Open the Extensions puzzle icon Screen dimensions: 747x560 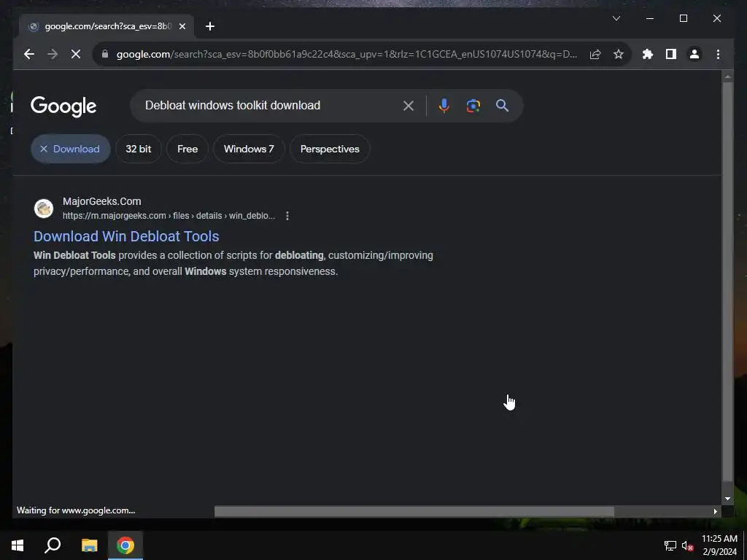pos(648,54)
